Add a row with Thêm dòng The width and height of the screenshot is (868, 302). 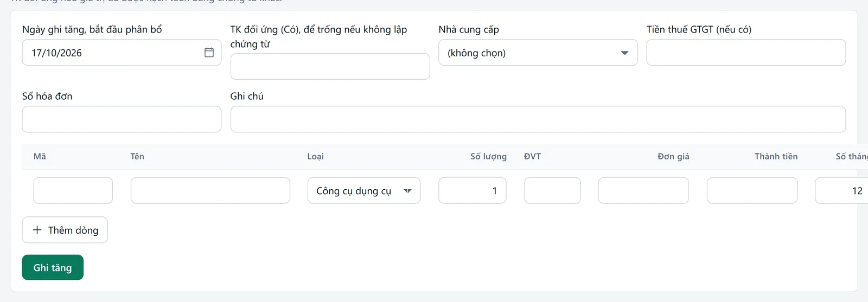pos(65,230)
